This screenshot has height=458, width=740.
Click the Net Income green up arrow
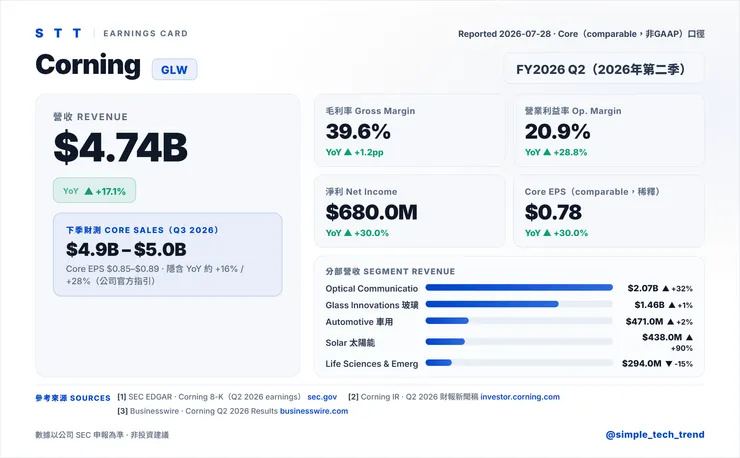point(348,233)
